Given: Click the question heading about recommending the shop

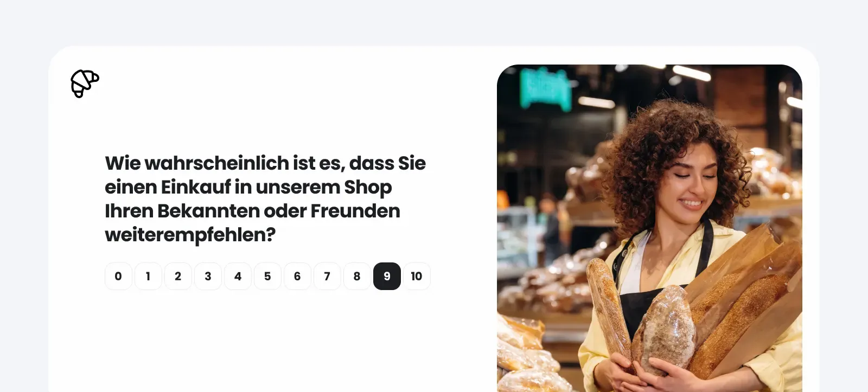Looking at the screenshot, I should point(265,199).
